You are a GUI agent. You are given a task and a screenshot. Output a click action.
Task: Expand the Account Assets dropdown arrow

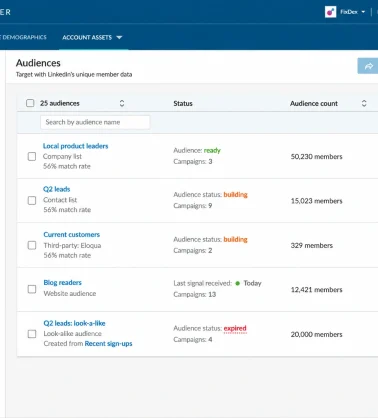[x=119, y=38]
